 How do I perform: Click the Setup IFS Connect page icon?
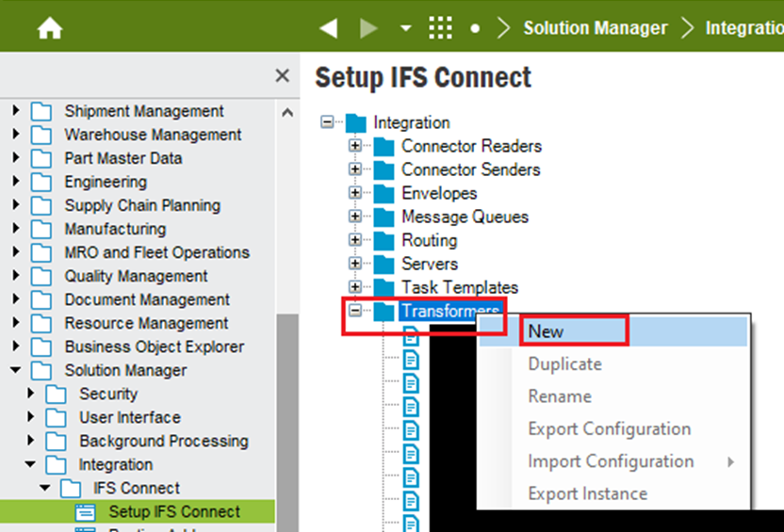[x=85, y=512]
